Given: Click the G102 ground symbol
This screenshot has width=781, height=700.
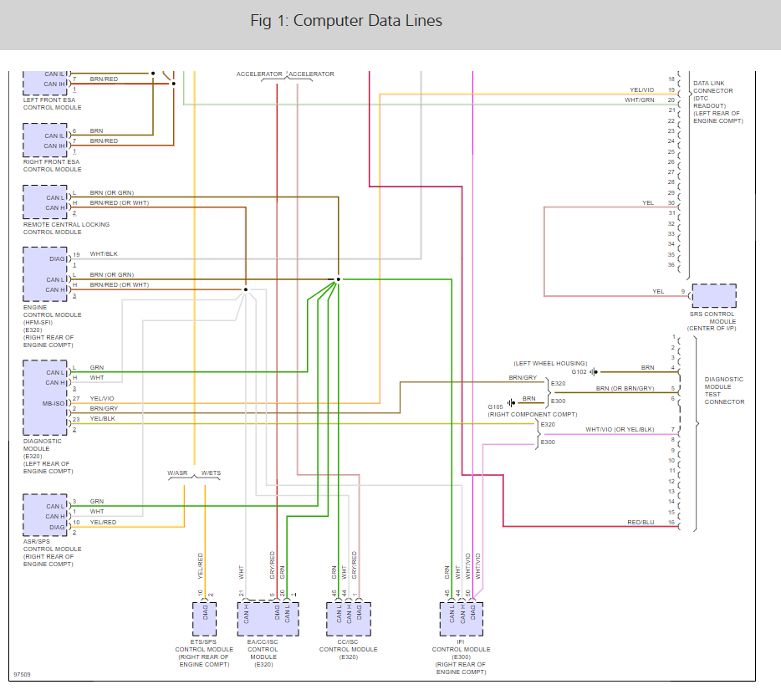Looking at the screenshot, I should (x=594, y=371).
